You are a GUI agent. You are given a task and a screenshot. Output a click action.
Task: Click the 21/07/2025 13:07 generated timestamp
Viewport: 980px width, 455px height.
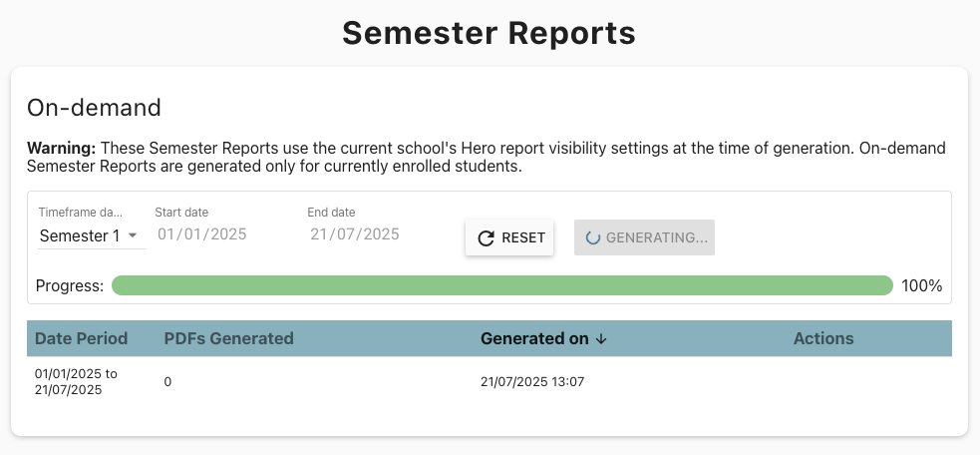531,381
